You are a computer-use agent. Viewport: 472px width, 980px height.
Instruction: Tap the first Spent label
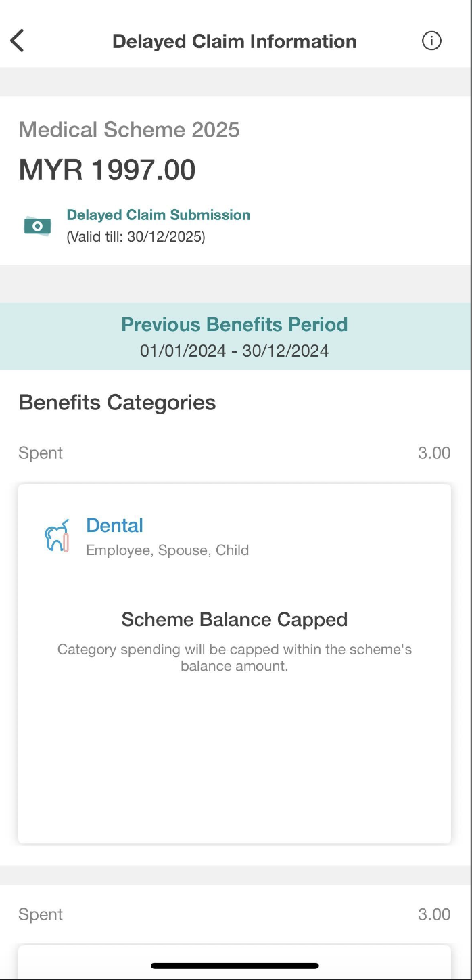(x=41, y=453)
